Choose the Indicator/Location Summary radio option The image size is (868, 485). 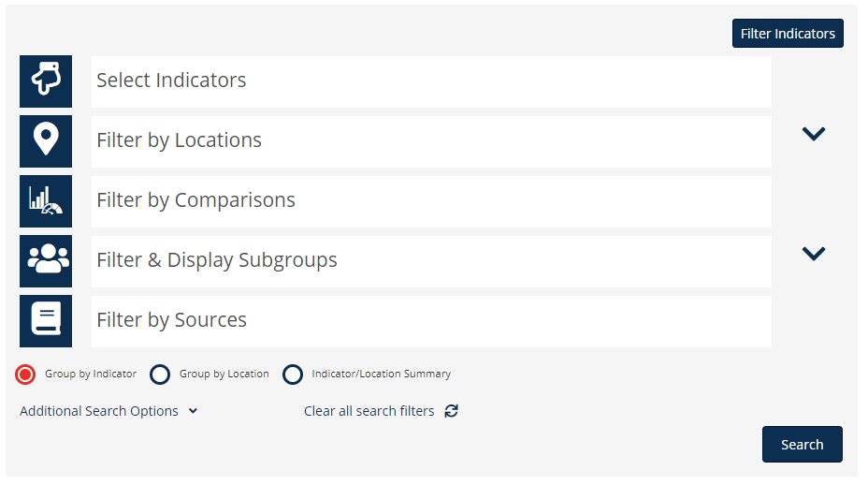[293, 375]
